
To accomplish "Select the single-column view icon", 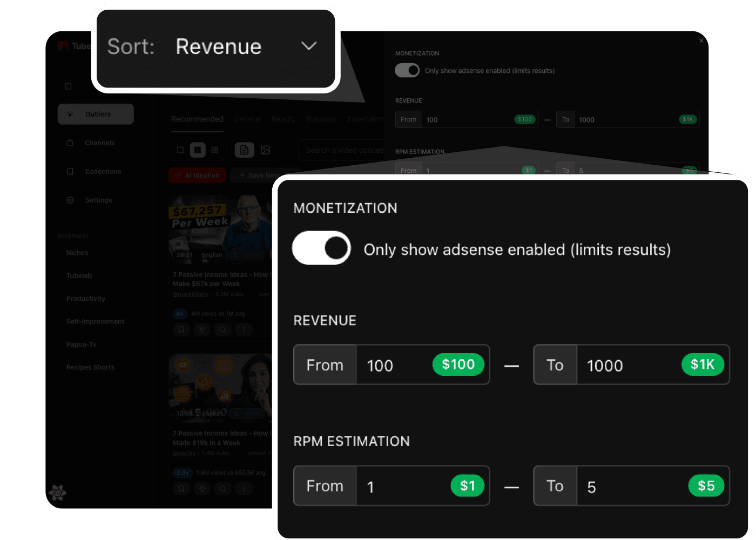I will tap(180, 150).
